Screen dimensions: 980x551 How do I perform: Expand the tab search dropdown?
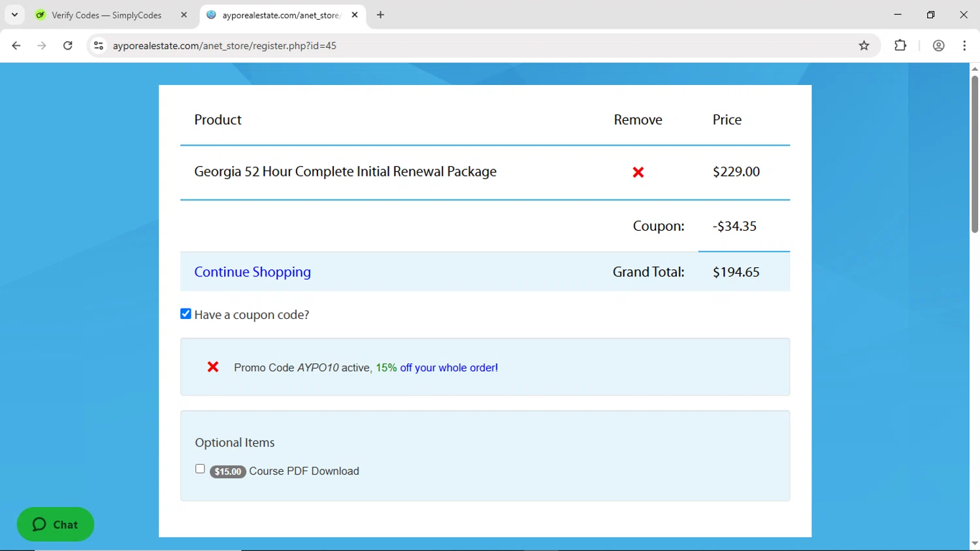14,15
